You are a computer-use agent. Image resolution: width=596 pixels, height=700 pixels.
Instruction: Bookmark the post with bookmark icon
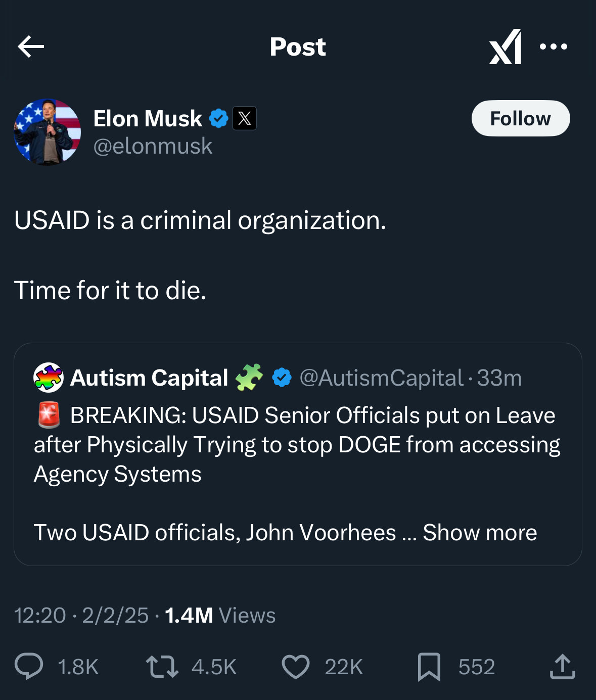click(429, 667)
